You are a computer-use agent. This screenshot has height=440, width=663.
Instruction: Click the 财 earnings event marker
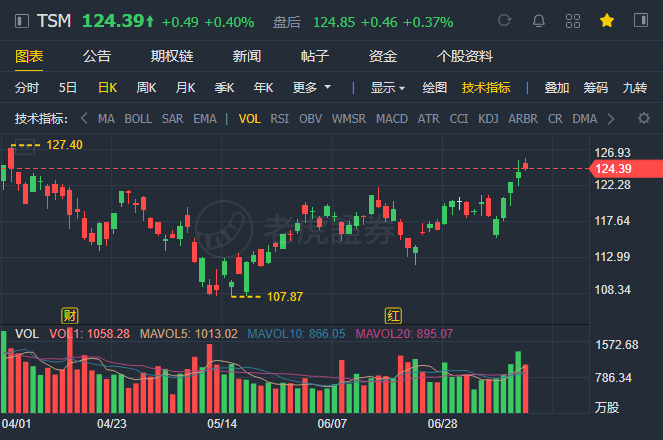[x=70, y=315]
